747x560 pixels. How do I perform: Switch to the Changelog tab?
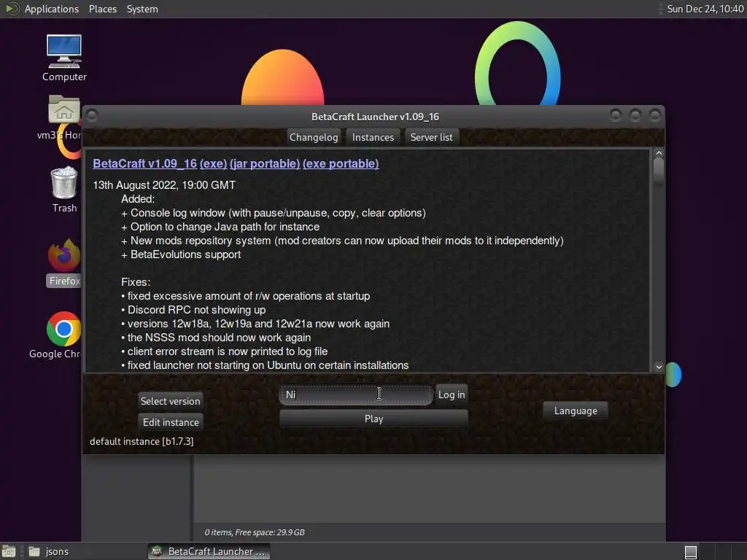coord(314,137)
